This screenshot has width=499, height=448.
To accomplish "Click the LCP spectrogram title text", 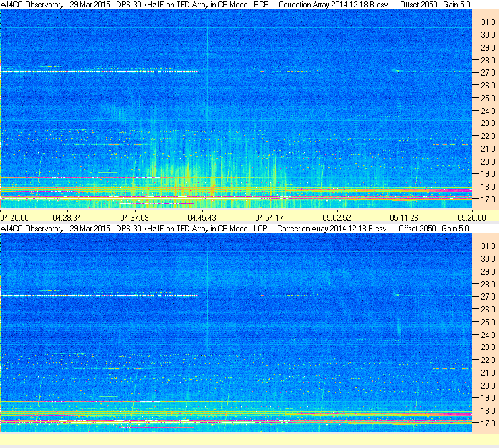I will [x=134, y=229].
